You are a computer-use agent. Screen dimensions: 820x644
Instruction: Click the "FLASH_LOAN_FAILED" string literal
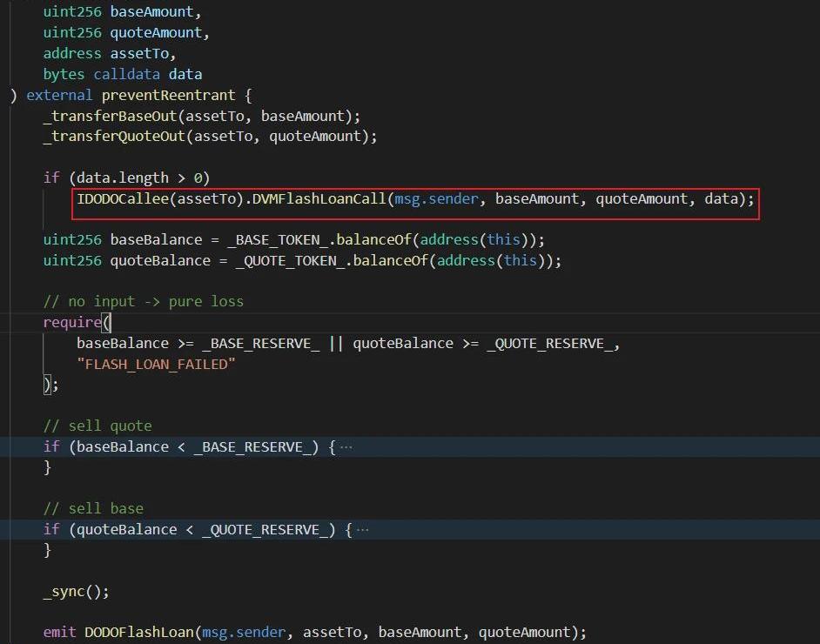(x=156, y=364)
